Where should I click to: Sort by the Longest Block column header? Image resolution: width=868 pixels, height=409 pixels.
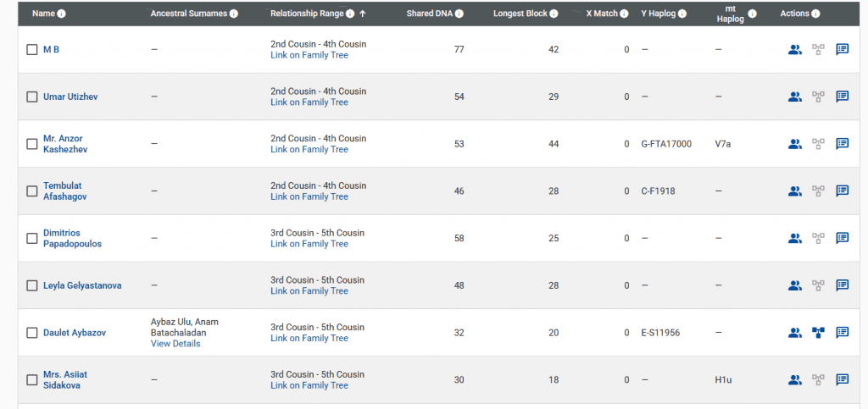(520, 14)
